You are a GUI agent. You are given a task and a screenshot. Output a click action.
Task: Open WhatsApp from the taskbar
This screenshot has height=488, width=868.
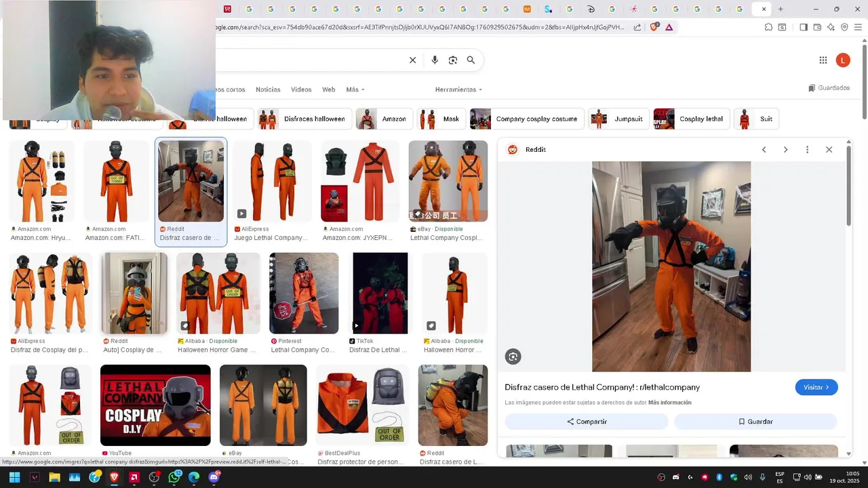pyautogui.click(x=174, y=477)
